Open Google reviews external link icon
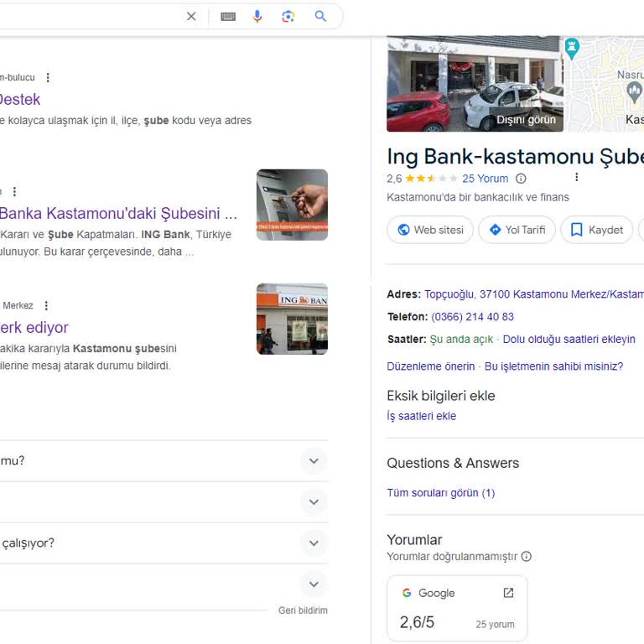The height and width of the screenshot is (644, 644). (x=508, y=592)
